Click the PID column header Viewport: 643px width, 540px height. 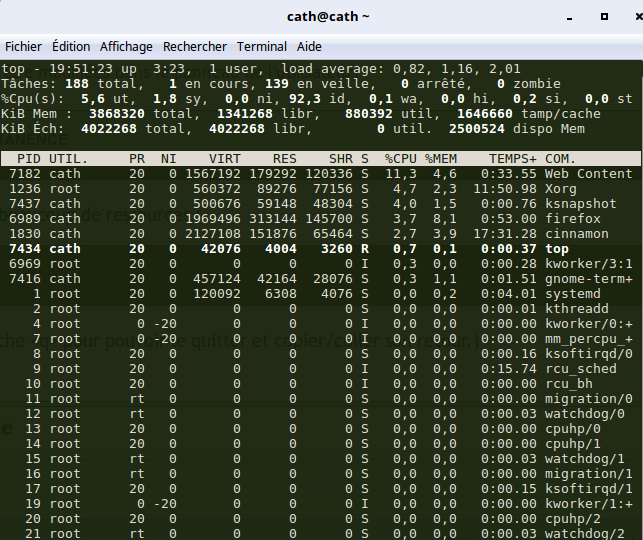(x=29, y=159)
